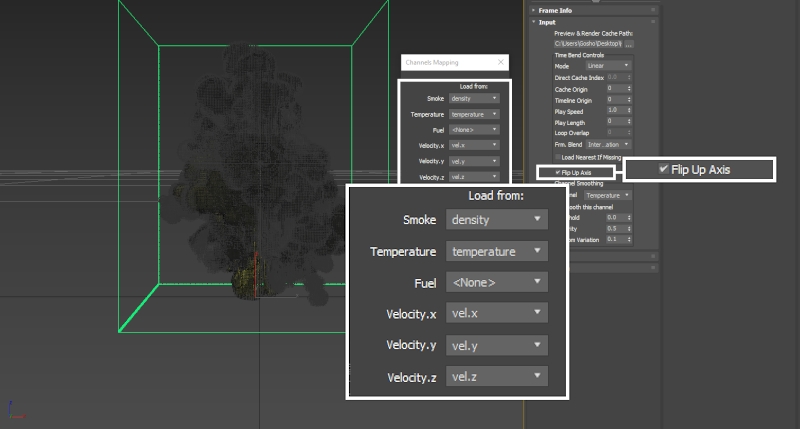Click the Play Length spinner arrows
Image resolution: width=800 pixels, height=429 pixels.
(628, 122)
